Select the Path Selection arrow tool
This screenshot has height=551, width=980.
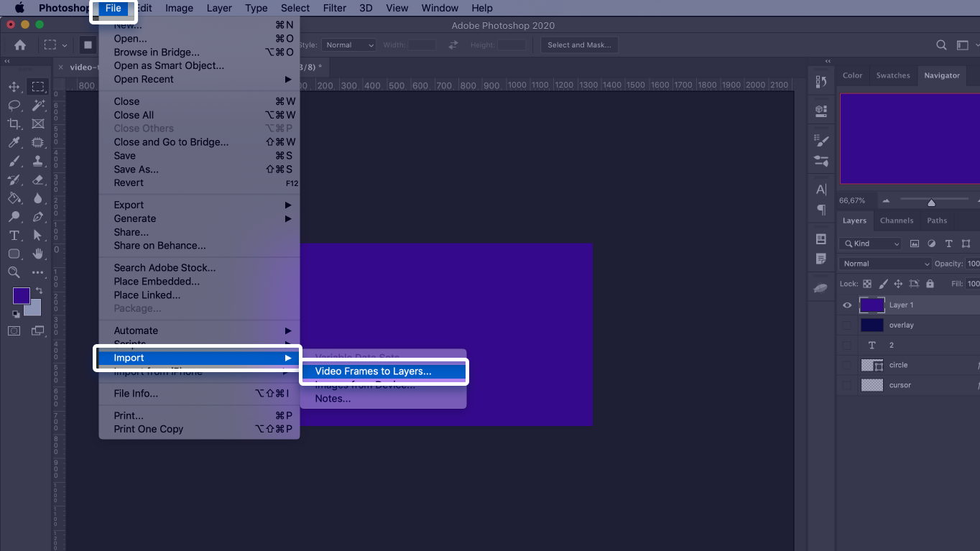tap(37, 235)
